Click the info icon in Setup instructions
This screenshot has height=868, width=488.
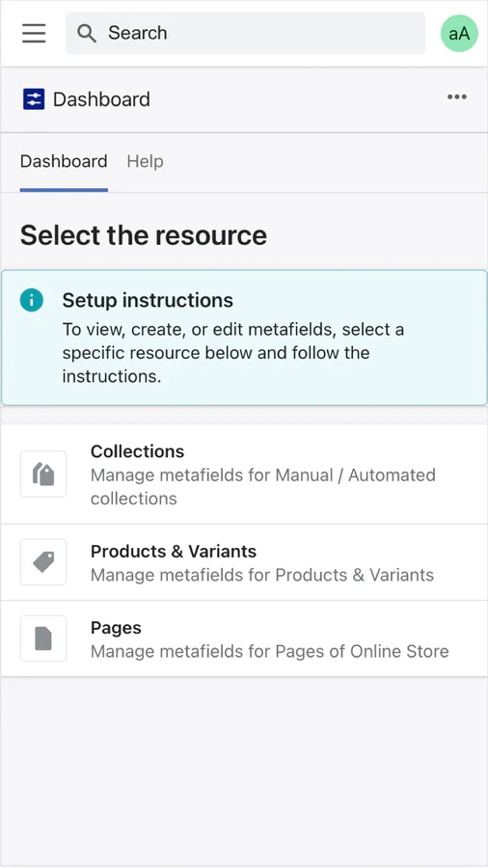coord(32,301)
